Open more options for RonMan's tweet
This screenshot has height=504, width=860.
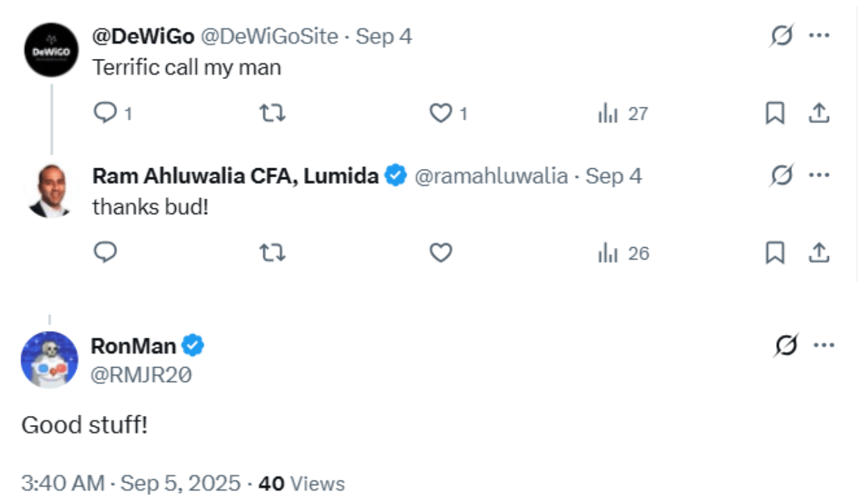823,345
